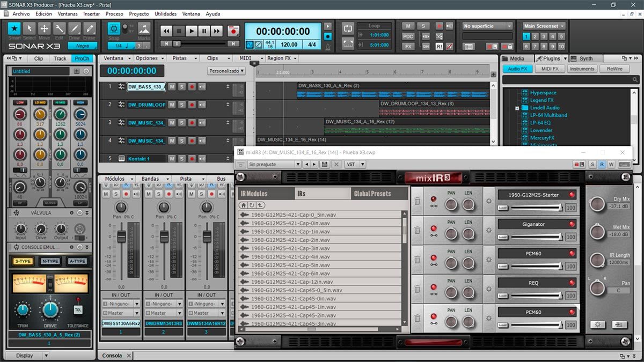Delete the Giganator IR slot with trash icon
The image size is (644, 362).
pos(417,231)
